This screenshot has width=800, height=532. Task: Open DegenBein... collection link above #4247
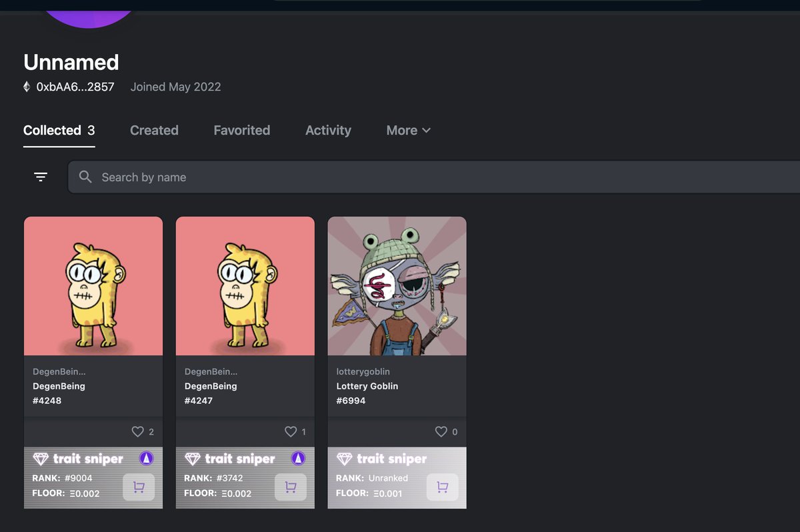pos(211,371)
